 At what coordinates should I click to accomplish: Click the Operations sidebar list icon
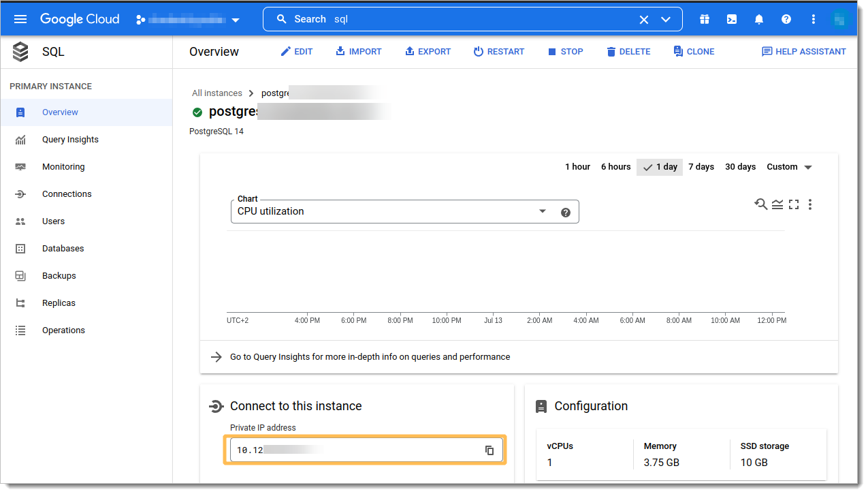[20, 330]
